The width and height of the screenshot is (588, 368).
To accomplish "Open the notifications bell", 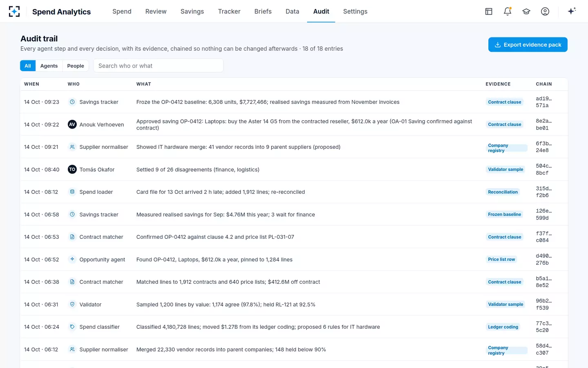I will pos(508,11).
